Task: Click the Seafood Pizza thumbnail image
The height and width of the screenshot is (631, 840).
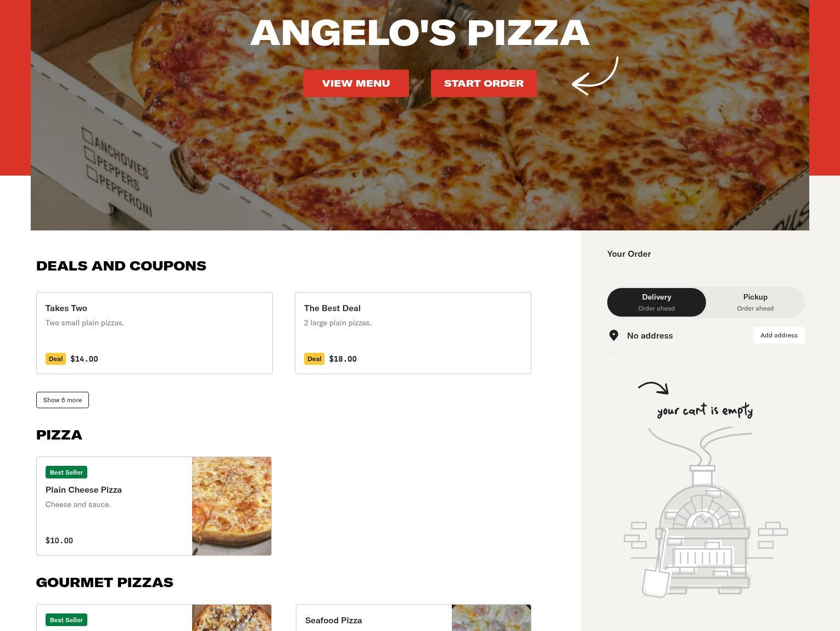Action: (x=491, y=618)
